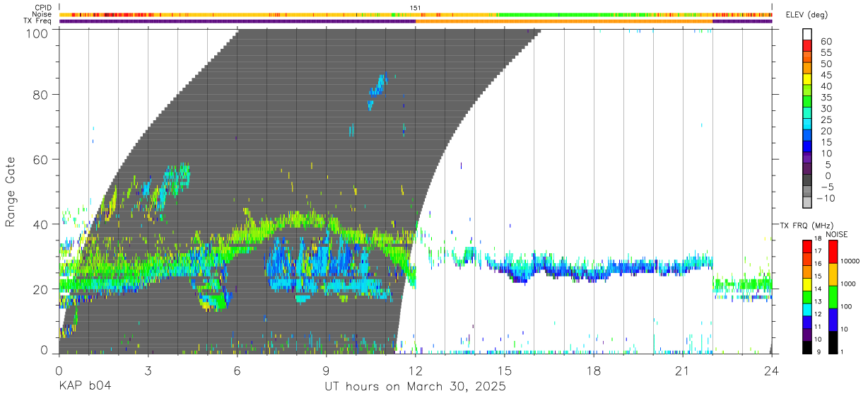Click the Noise label beside the top strip
This screenshot has height=401, width=868.
[x=42, y=14]
